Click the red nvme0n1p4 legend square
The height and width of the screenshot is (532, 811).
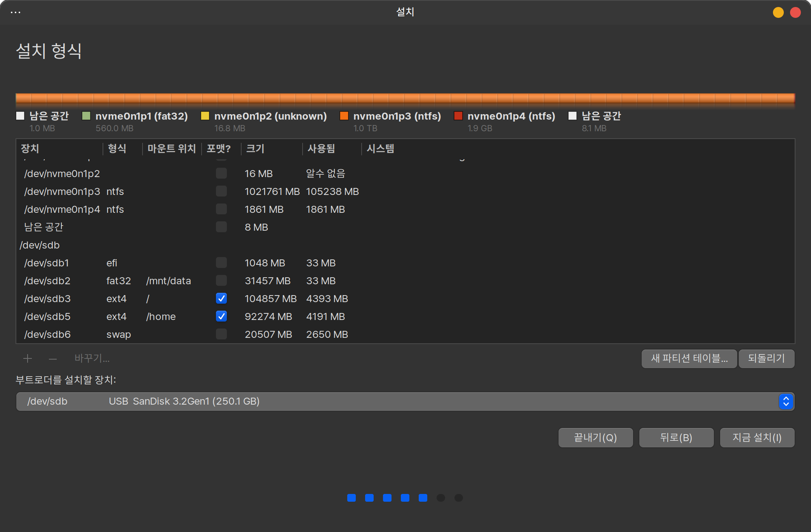point(458,116)
